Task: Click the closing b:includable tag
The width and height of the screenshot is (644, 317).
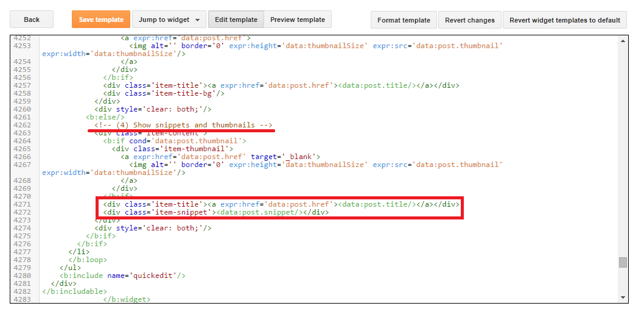Action: coord(75,291)
